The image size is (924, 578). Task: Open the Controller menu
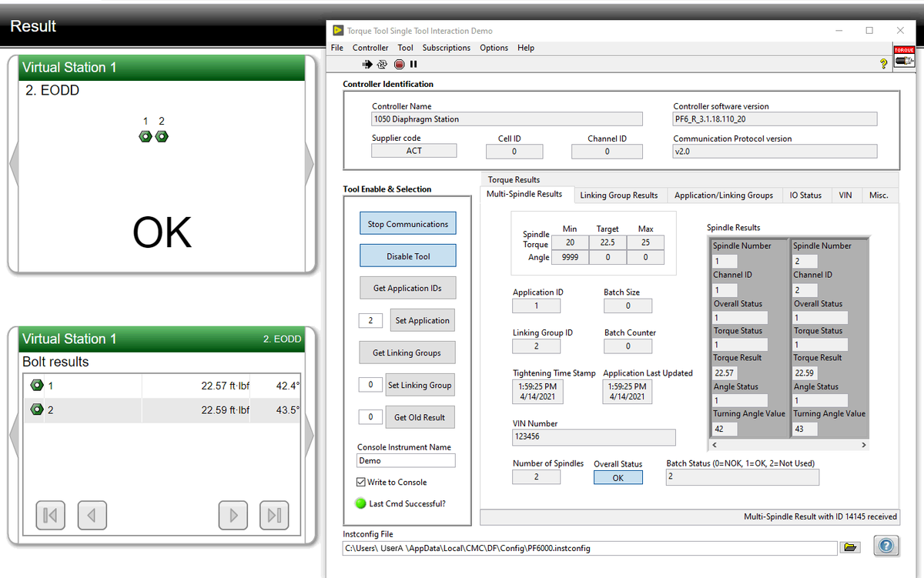[x=370, y=47]
